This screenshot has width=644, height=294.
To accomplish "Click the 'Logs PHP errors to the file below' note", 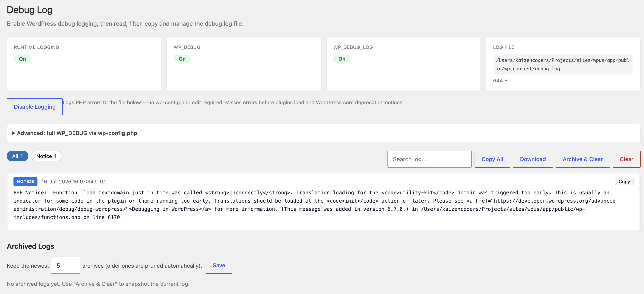I will point(233,103).
